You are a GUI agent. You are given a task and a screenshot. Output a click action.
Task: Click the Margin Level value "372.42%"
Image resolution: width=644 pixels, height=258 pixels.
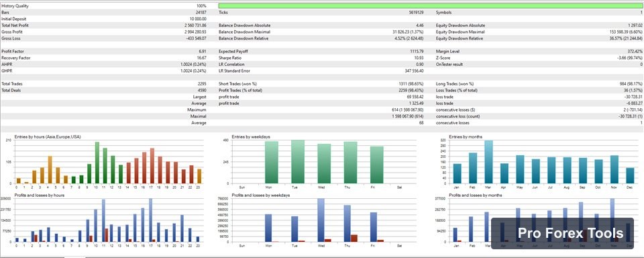[x=635, y=52]
